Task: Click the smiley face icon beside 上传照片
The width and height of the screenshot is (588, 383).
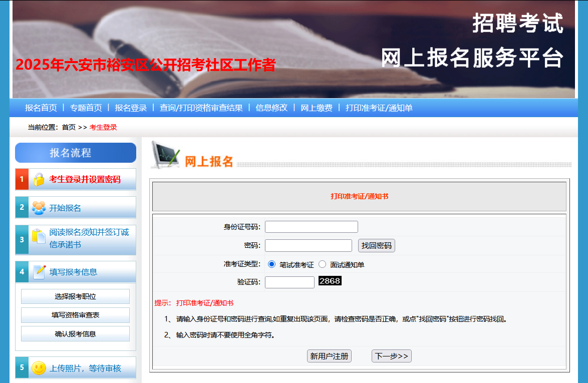Action: (x=39, y=368)
